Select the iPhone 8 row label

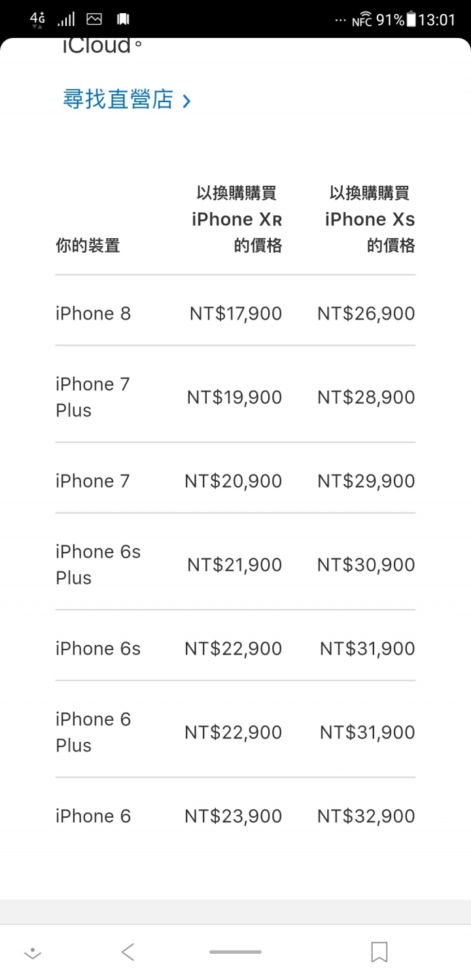[x=93, y=314]
